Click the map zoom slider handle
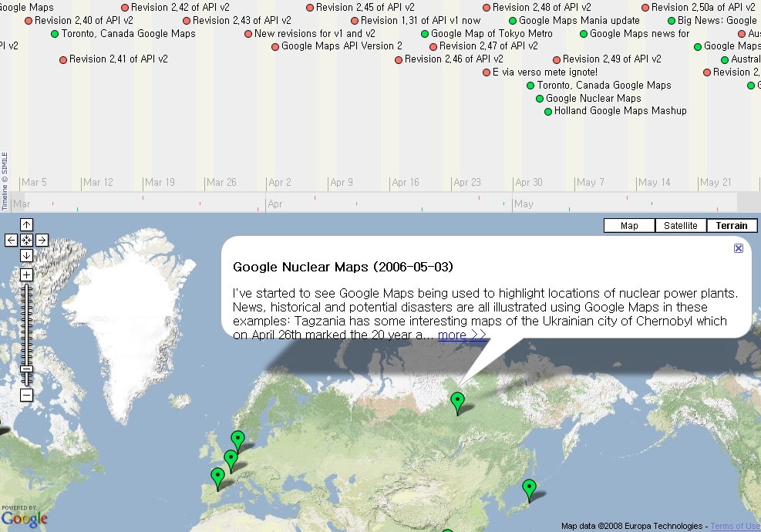Image resolution: width=761 pixels, height=532 pixels. 27,369
